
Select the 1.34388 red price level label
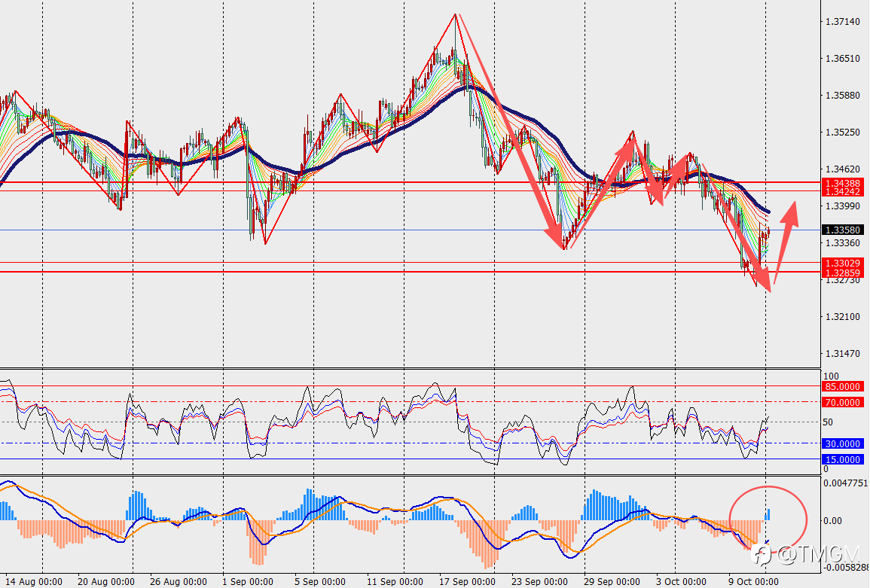click(x=842, y=183)
